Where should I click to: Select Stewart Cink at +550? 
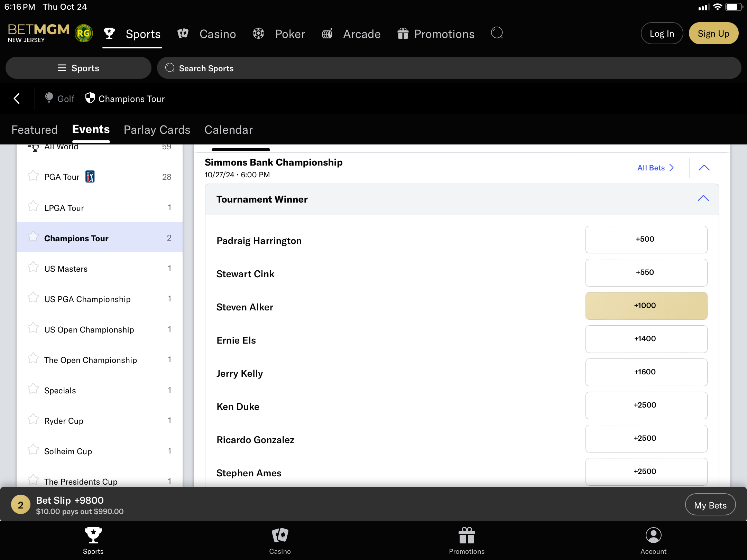pyautogui.click(x=646, y=272)
